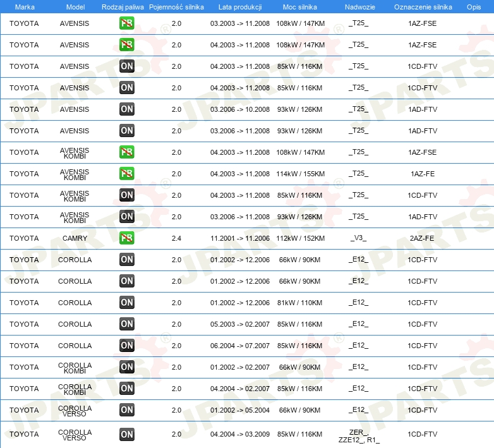Viewport: 494px width, 448px height.
Task: Click the Model column header
Action: pyautogui.click(x=75, y=7)
